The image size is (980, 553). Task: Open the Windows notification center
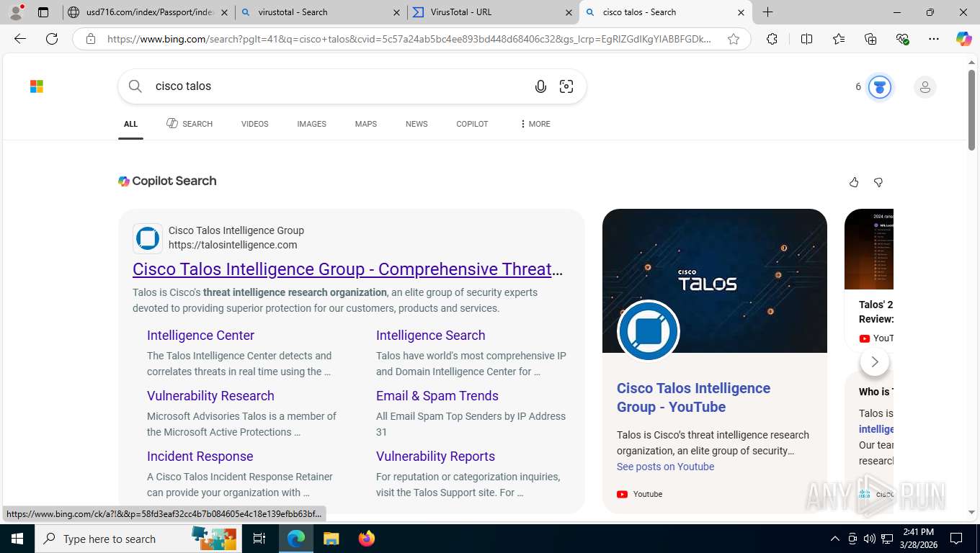tap(956, 539)
